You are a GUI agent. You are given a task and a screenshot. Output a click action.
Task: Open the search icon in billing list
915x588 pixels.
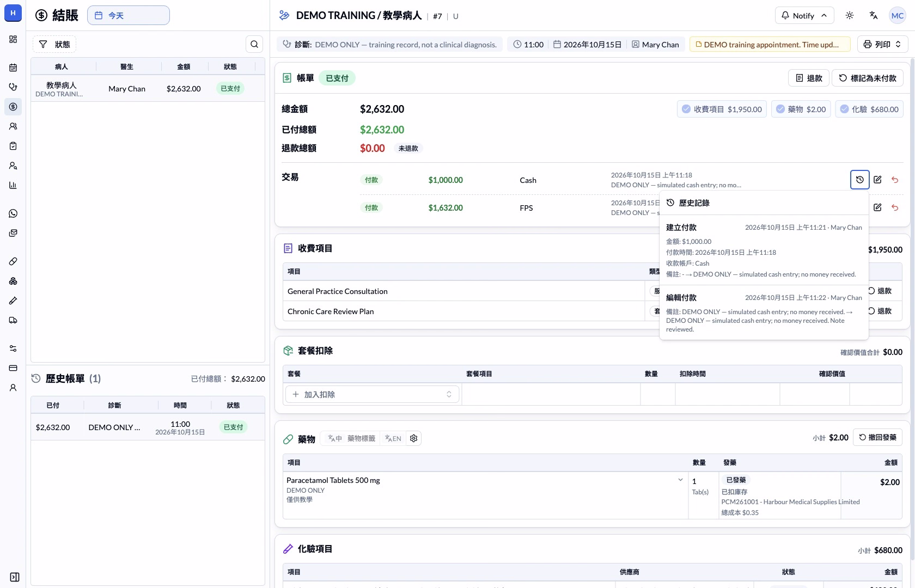[x=254, y=44]
